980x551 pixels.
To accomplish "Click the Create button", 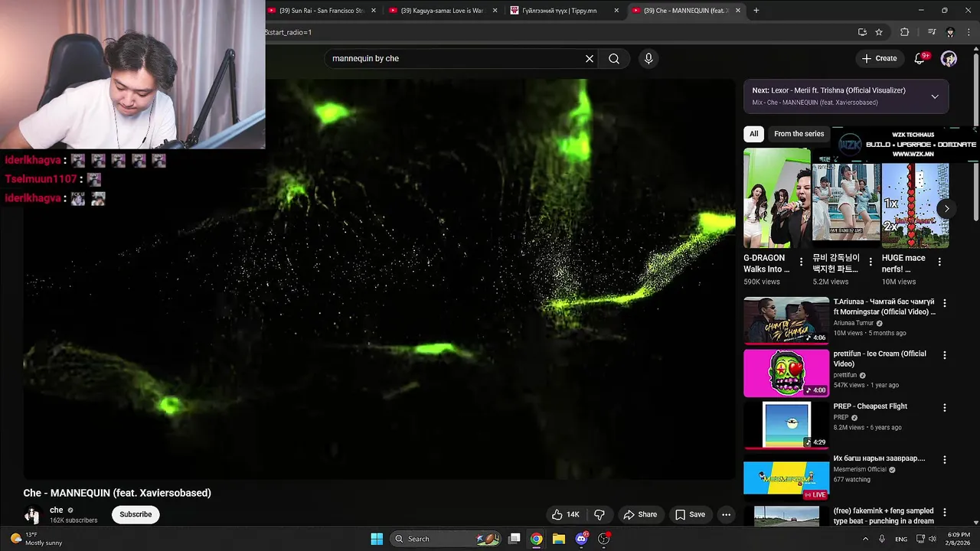I will [879, 58].
